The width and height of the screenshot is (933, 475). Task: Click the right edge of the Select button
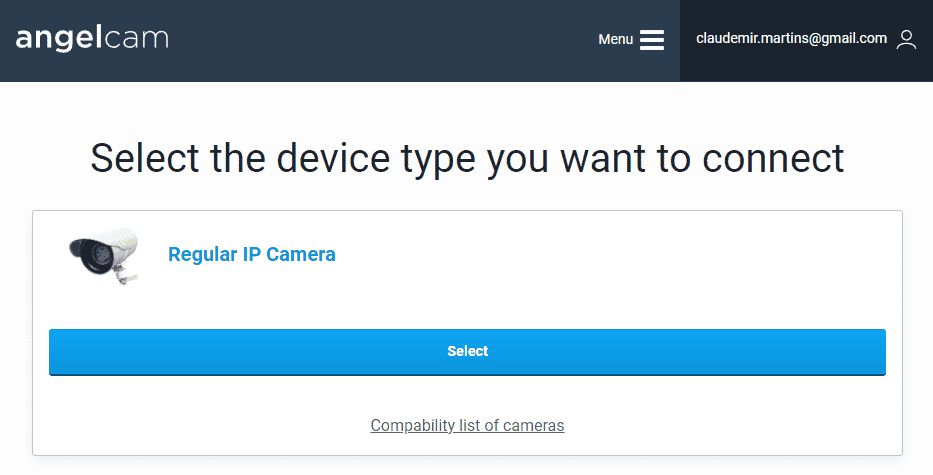[875, 352]
